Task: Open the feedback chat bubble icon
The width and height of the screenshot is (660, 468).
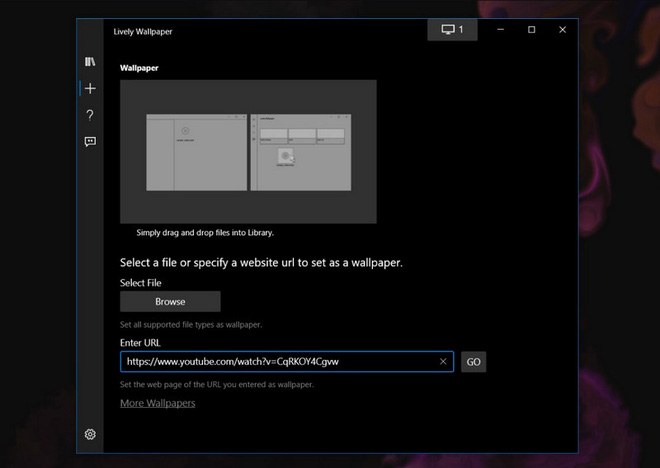Action: click(90, 141)
